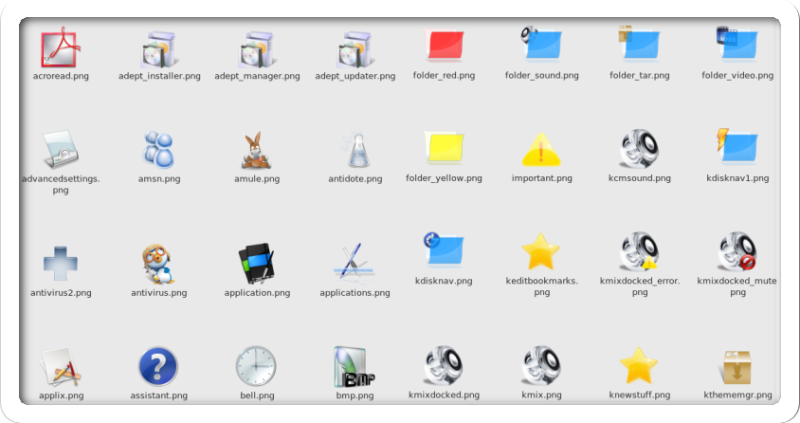
Task: Click the bmp.png image icon
Action: [x=355, y=367]
